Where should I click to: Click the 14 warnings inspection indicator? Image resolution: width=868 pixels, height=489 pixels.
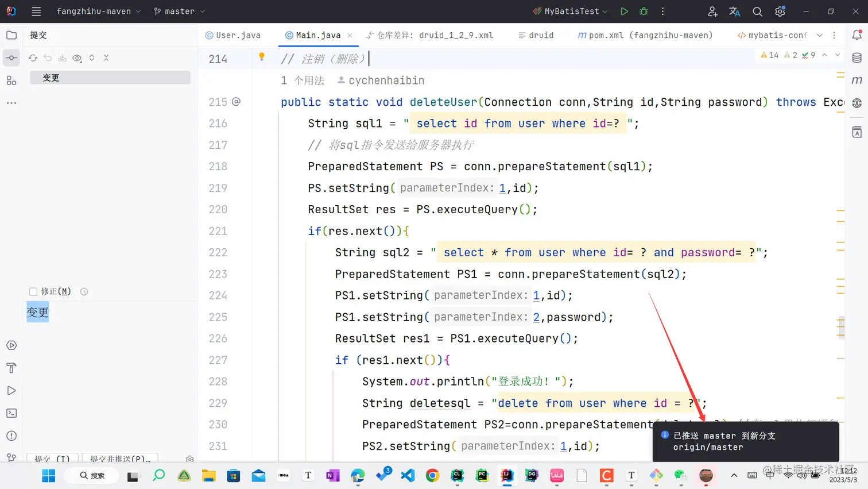tap(770, 55)
